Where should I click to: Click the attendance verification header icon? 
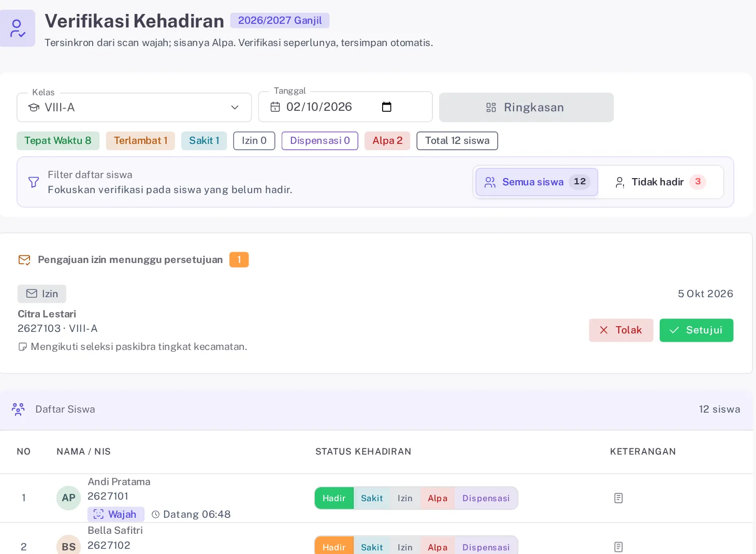point(18,28)
